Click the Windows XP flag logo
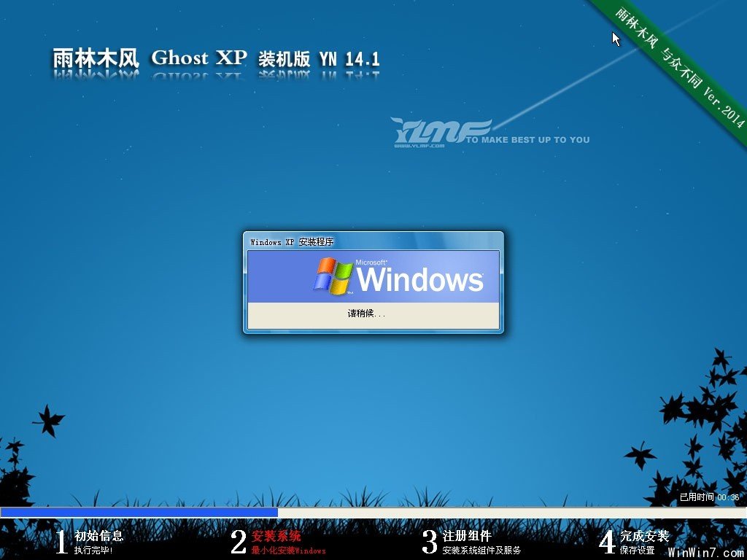Screen dimensions: 747x560 (x=333, y=276)
